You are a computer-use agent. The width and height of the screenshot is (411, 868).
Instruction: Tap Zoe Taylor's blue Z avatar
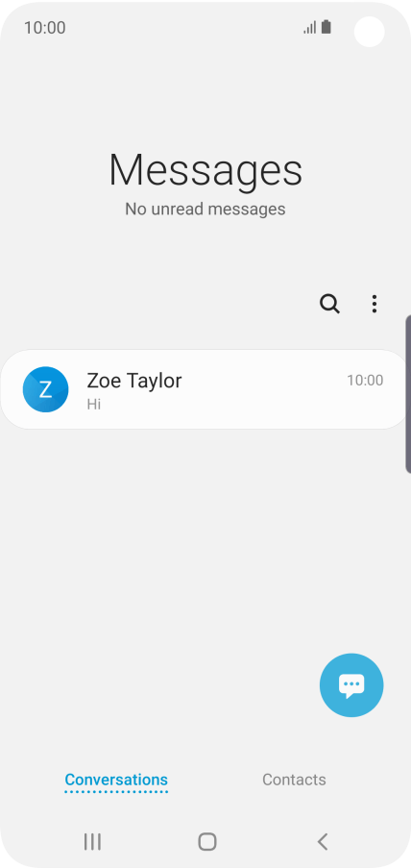pos(45,389)
